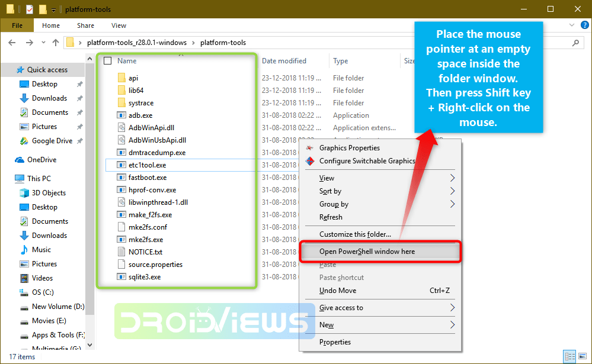Go forward with the right arrow

pyautogui.click(x=30, y=43)
